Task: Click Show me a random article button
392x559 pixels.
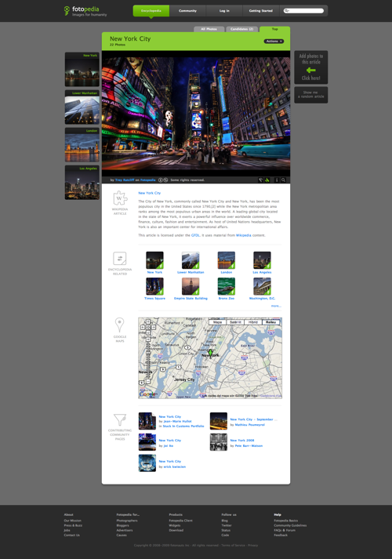Action: tap(310, 95)
